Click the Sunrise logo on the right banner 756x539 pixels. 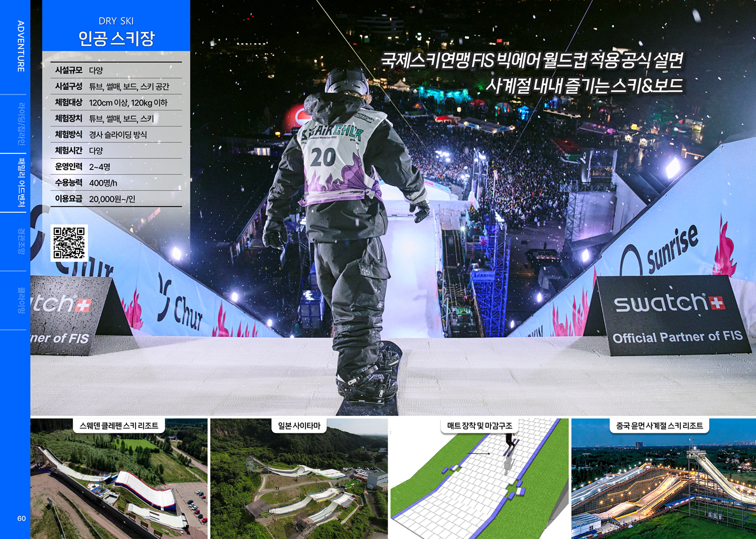(661, 251)
